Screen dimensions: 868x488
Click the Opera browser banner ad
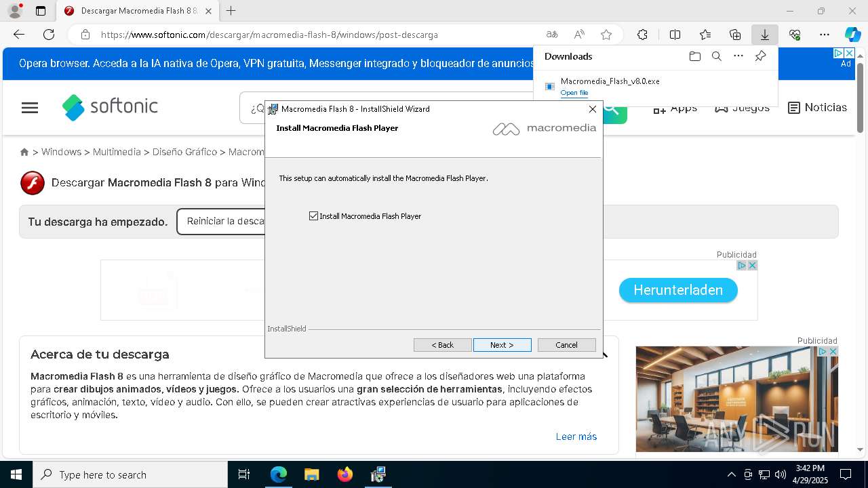[x=277, y=63]
